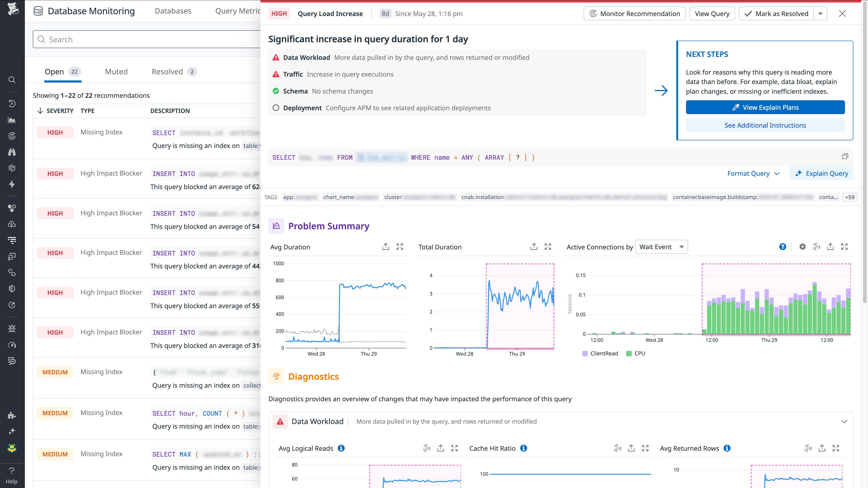
Task: Open Dashboards from the left sidebar
Action: (x=12, y=120)
